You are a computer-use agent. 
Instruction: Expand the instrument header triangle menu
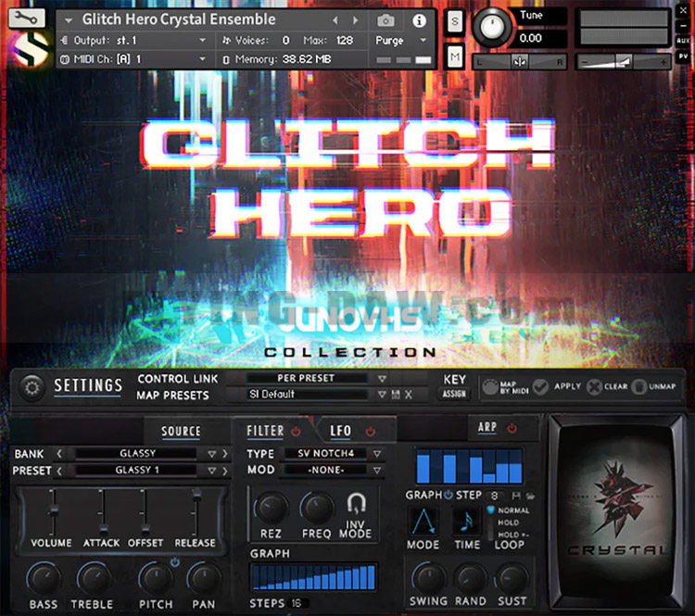coord(69,20)
